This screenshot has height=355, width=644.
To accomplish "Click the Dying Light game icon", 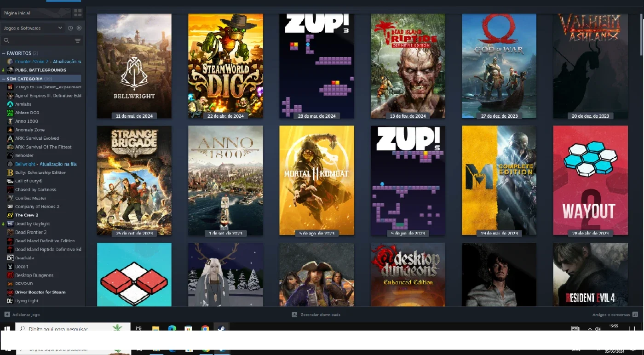I will [10, 301].
